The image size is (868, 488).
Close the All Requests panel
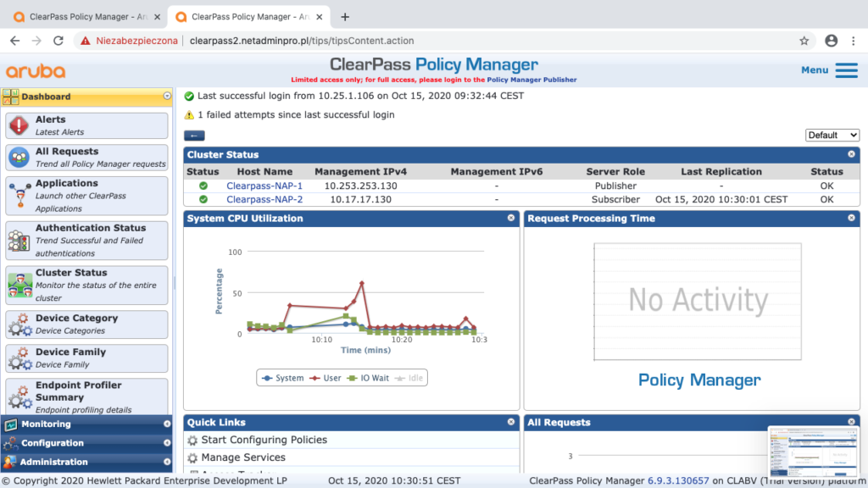click(851, 422)
